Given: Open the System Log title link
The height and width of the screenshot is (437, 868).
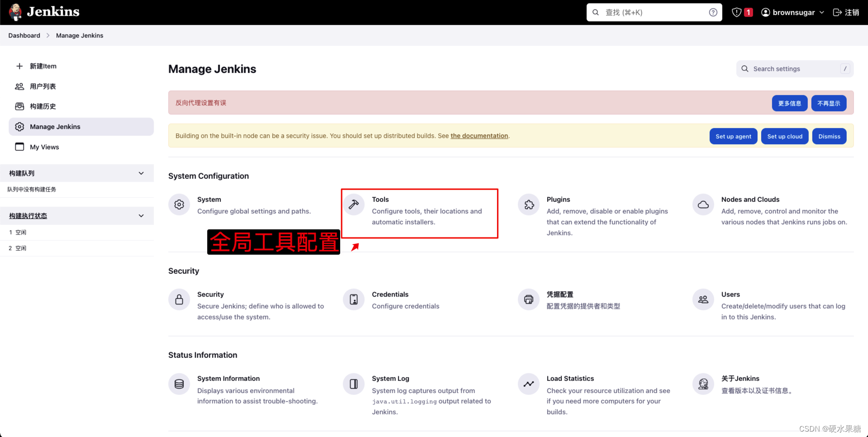Looking at the screenshot, I should (x=390, y=379).
